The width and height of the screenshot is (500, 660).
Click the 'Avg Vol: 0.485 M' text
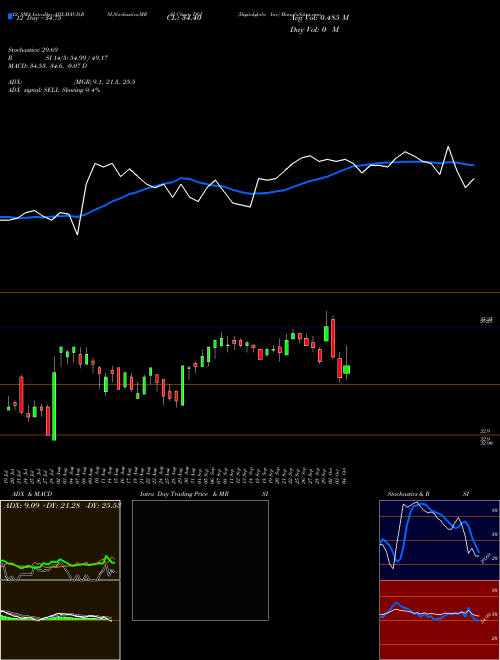[x=319, y=18]
